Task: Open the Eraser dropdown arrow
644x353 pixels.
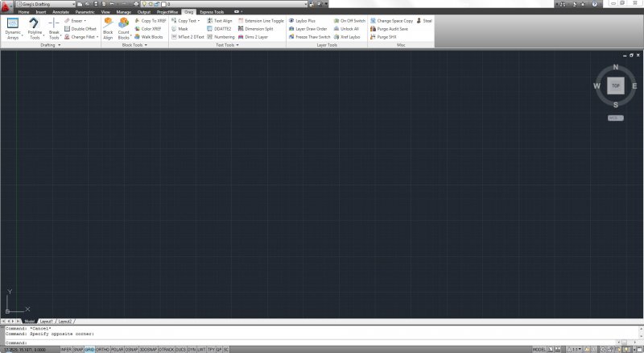Action: (85, 21)
